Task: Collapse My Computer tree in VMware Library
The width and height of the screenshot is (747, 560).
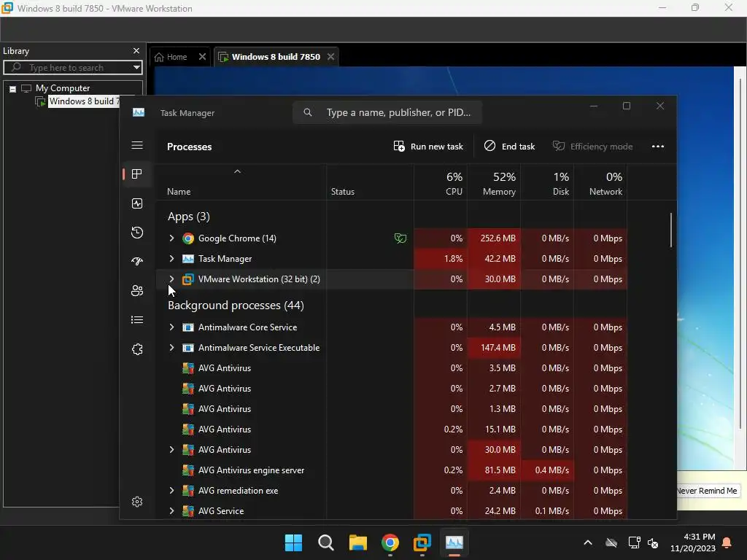Action: [13, 88]
